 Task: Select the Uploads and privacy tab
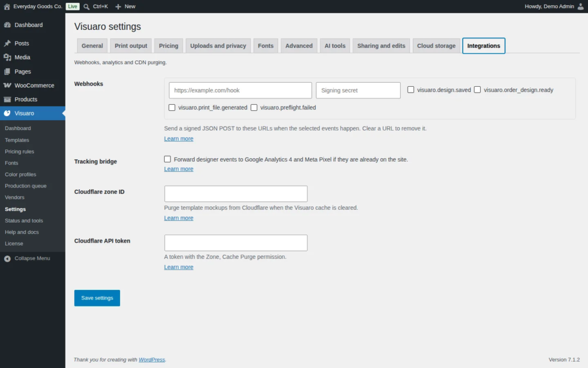click(218, 46)
